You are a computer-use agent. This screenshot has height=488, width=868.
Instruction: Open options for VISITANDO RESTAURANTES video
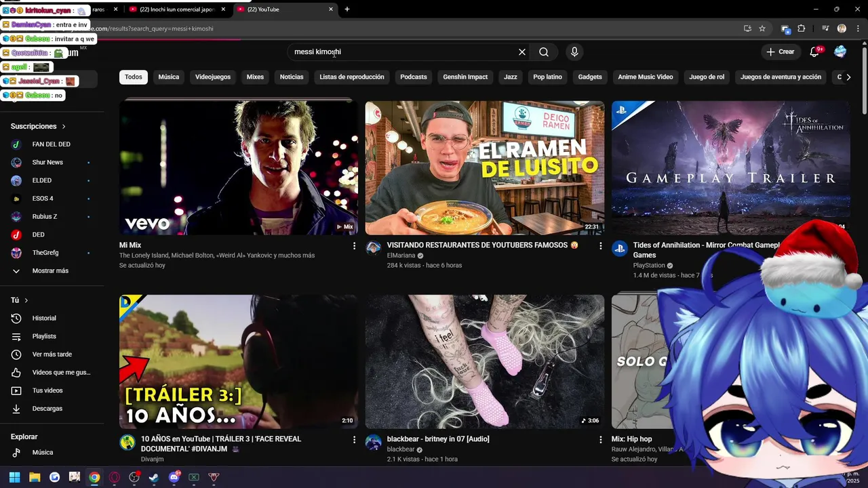click(600, 246)
